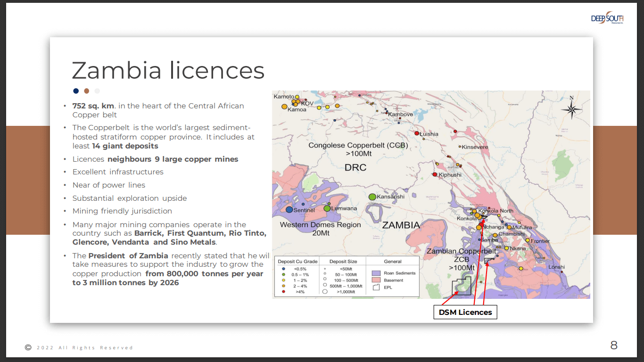Click the orange Kamoa deposit marker

tap(284, 107)
